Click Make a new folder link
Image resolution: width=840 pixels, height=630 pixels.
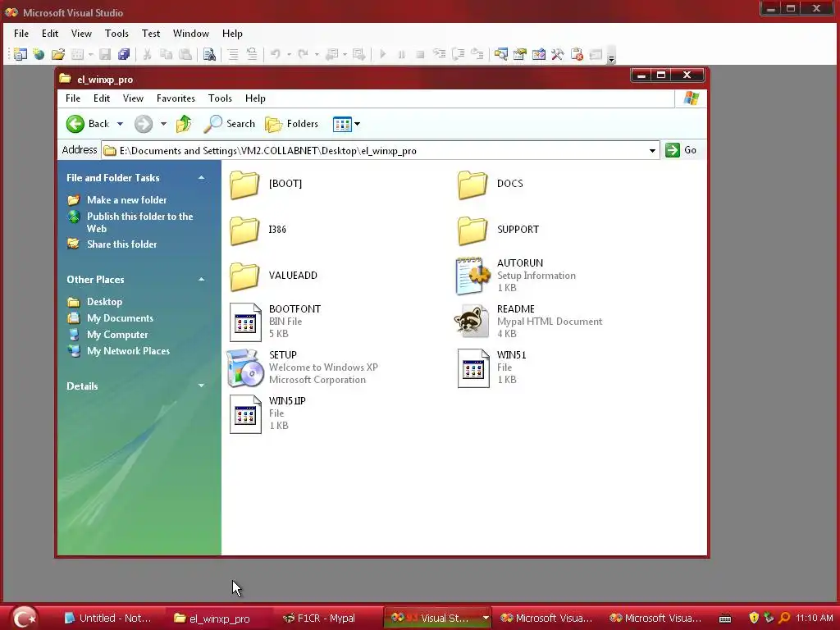point(127,200)
